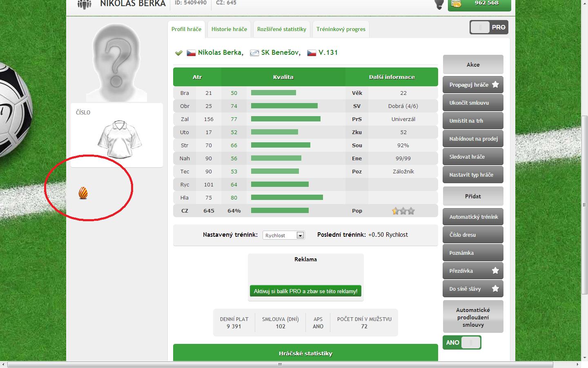Click the Akce section header

473,65
